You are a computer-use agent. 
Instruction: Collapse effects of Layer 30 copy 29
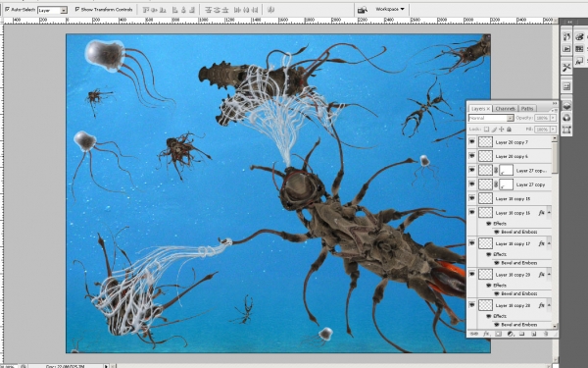549,275
